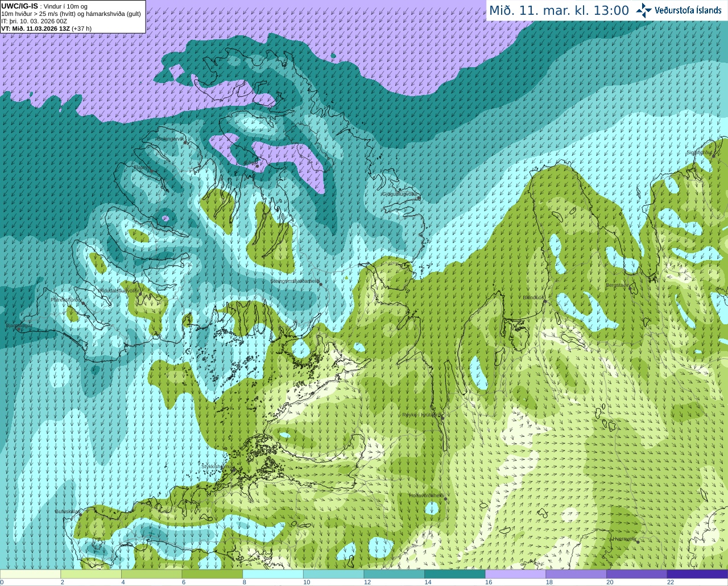728x586 pixels.
Task: Select the 20–22 m/s violet legend swatch
Action: [637, 574]
